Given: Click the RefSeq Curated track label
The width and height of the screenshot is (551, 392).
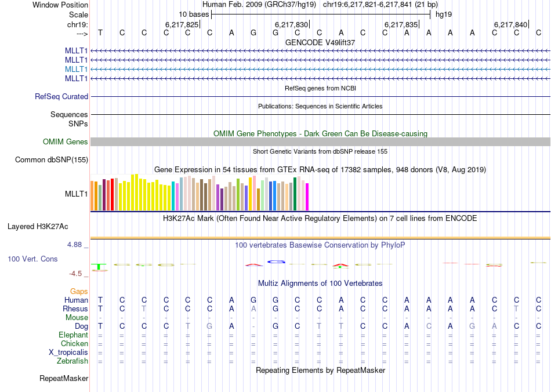Looking at the screenshot, I should [61, 97].
